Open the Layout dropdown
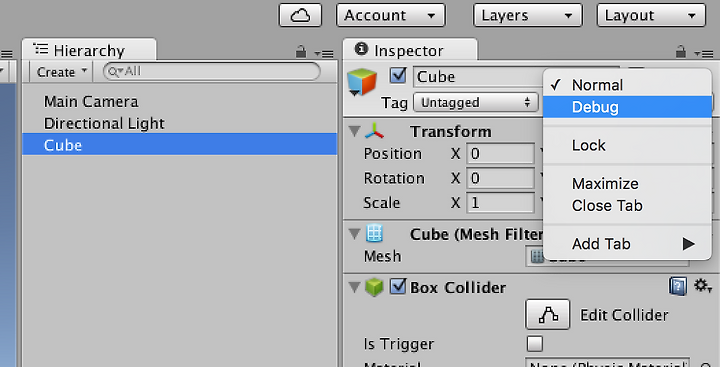 [x=651, y=15]
